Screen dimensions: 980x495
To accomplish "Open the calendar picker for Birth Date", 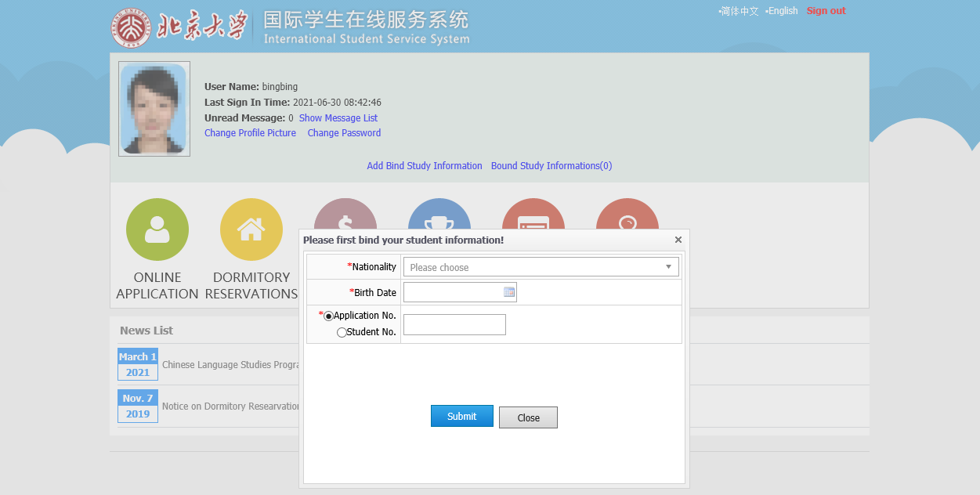I will [x=509, y=292].
